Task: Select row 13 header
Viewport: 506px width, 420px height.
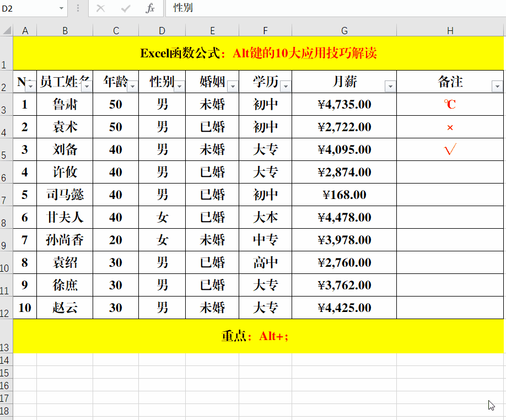Action: [x=7, y=336]
